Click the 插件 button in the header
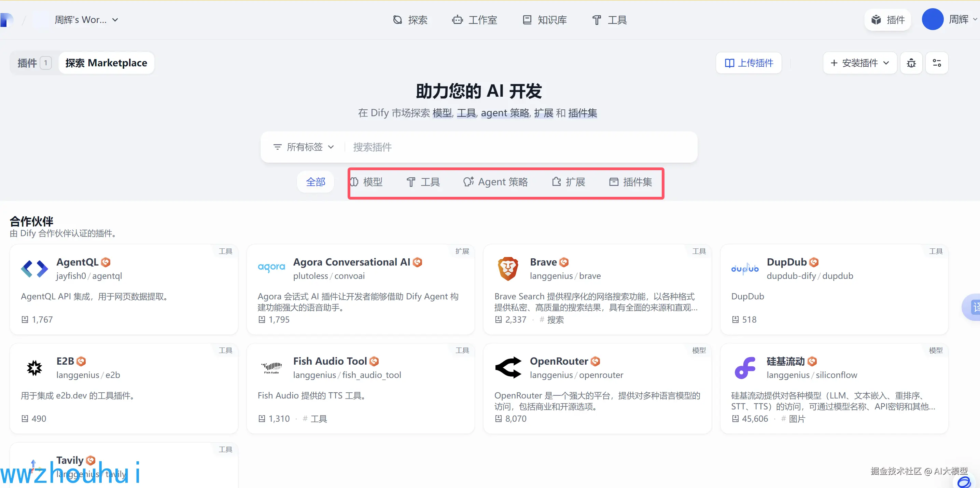980x488 pixels. tap(887, 20)
